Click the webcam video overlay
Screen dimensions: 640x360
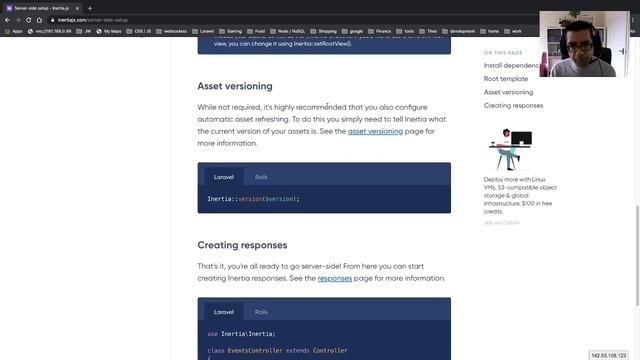point(584,44)
